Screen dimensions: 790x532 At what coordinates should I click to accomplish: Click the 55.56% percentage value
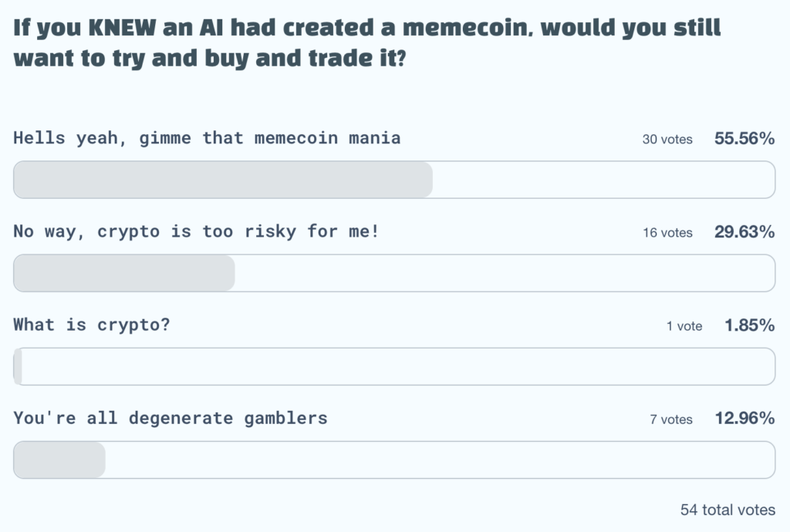point(744,140)
